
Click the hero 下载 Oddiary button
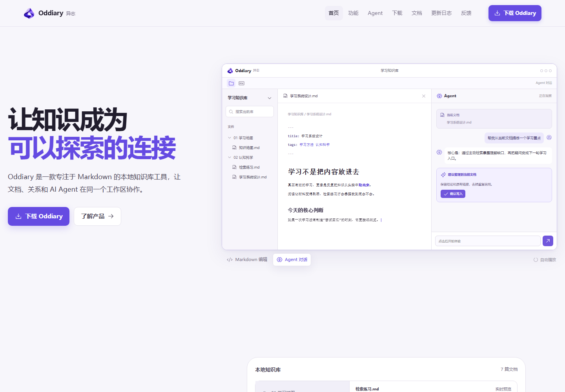(x=38, y=216)
